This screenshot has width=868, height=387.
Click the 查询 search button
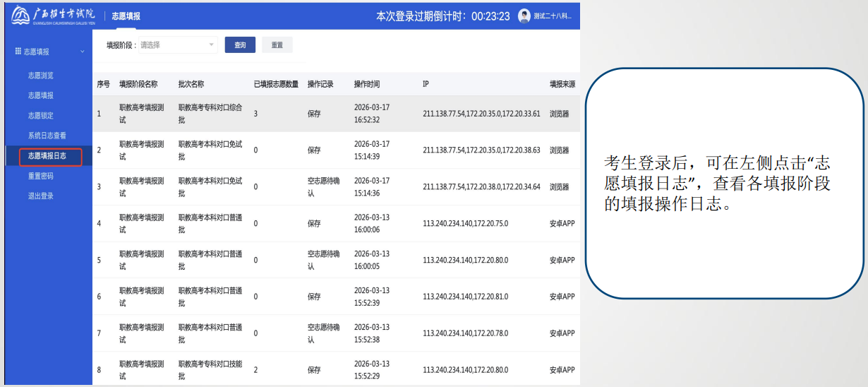[240, 45]
